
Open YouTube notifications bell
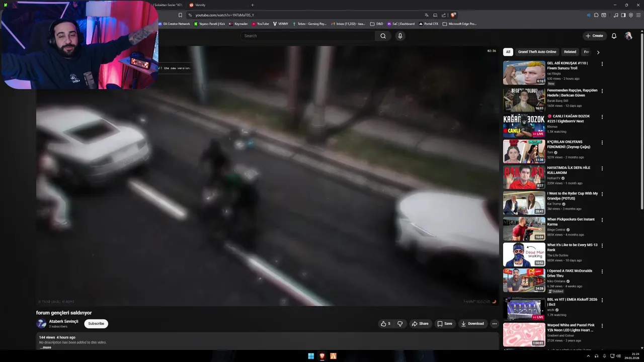(614, 36)
